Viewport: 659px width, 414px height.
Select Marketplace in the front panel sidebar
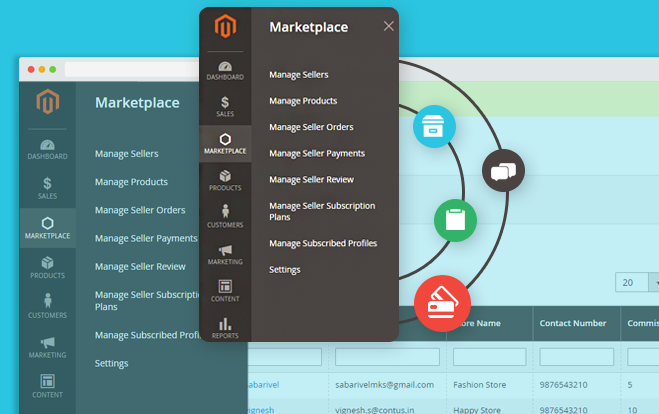[x=225, y=144]
